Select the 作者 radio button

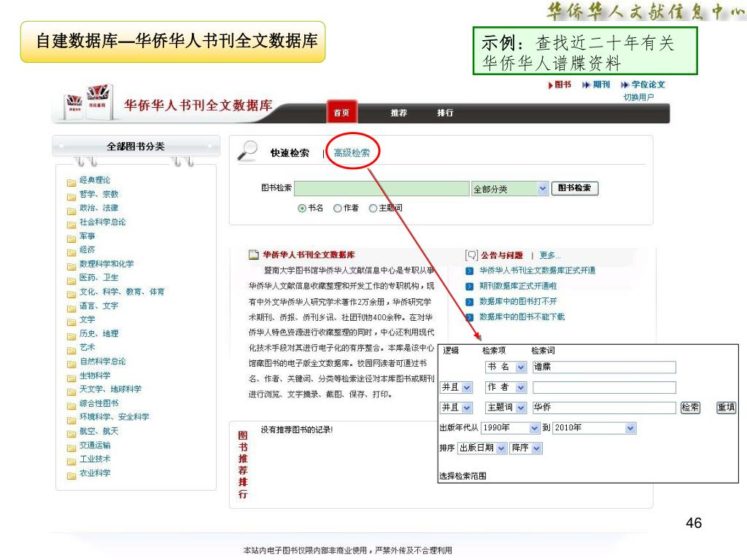(x=337, y=208)
